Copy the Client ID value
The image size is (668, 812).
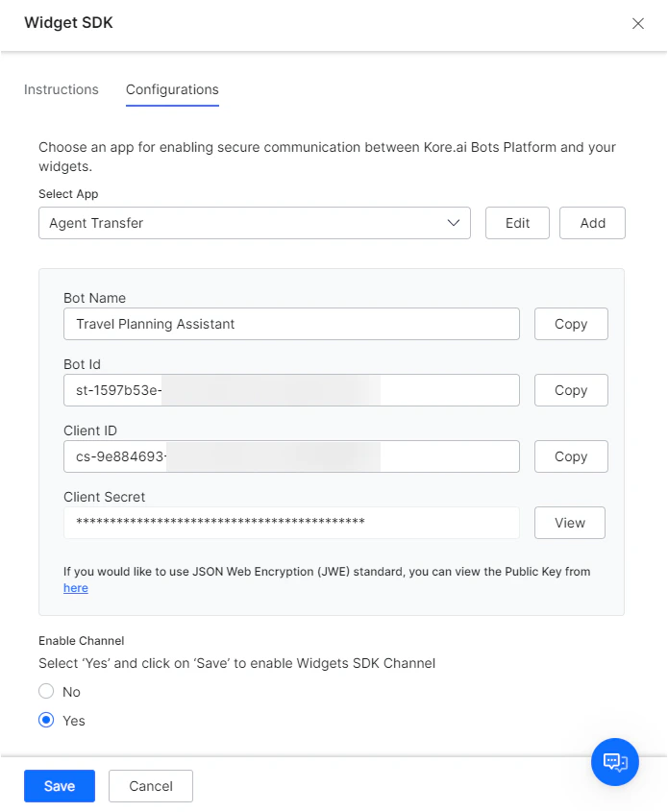571,456
